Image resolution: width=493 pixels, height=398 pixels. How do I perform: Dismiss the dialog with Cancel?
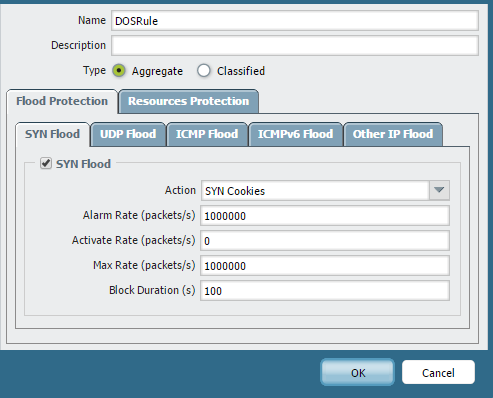[438, 372]
